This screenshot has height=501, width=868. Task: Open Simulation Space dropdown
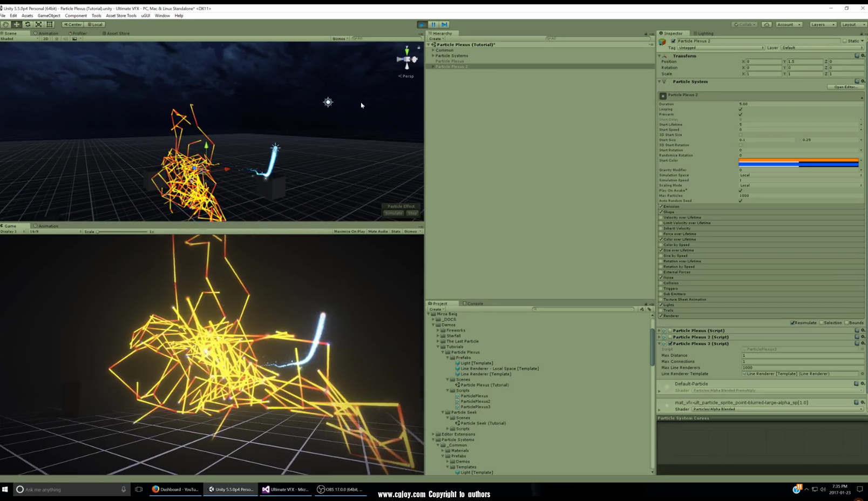click(801, 175)
